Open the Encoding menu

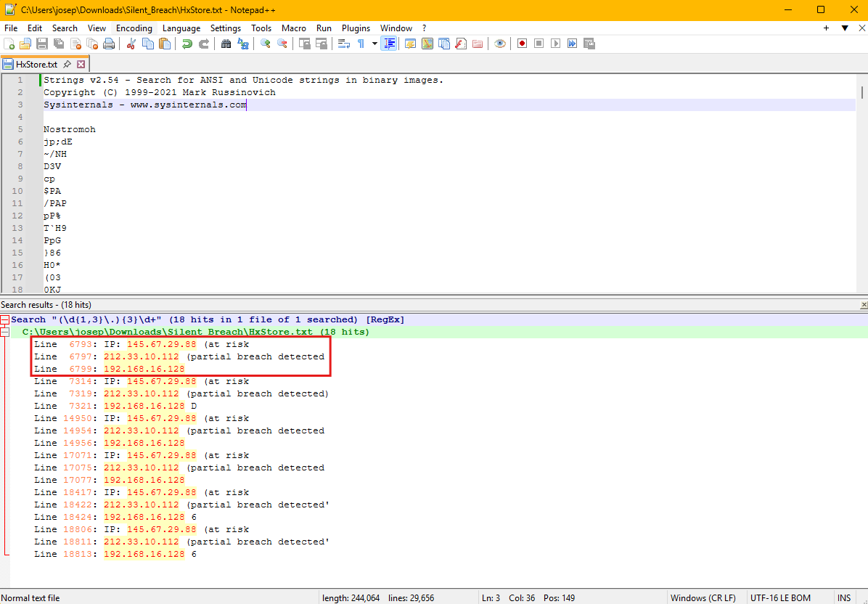click(134, 28)
